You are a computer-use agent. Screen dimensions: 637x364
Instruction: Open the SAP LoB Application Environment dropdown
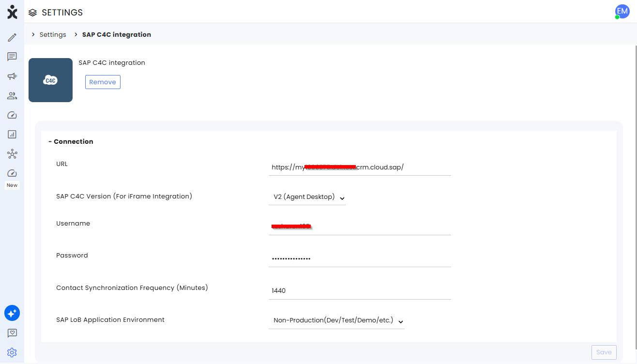pos(336,320)
